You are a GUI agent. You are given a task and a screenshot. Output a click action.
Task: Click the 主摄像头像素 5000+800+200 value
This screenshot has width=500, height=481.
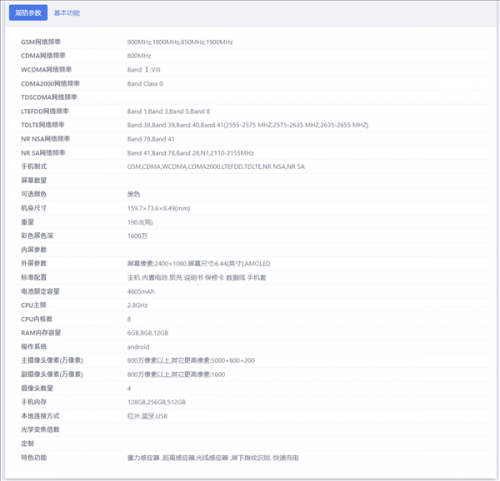click(191, 360)
